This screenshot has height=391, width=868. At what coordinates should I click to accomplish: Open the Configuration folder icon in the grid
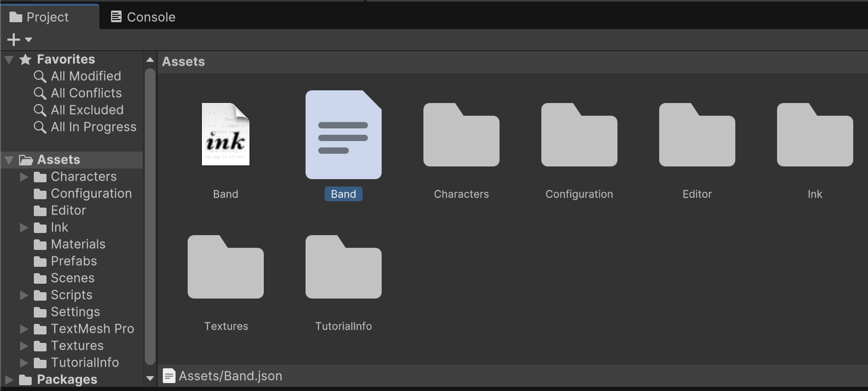click(579, 135)
